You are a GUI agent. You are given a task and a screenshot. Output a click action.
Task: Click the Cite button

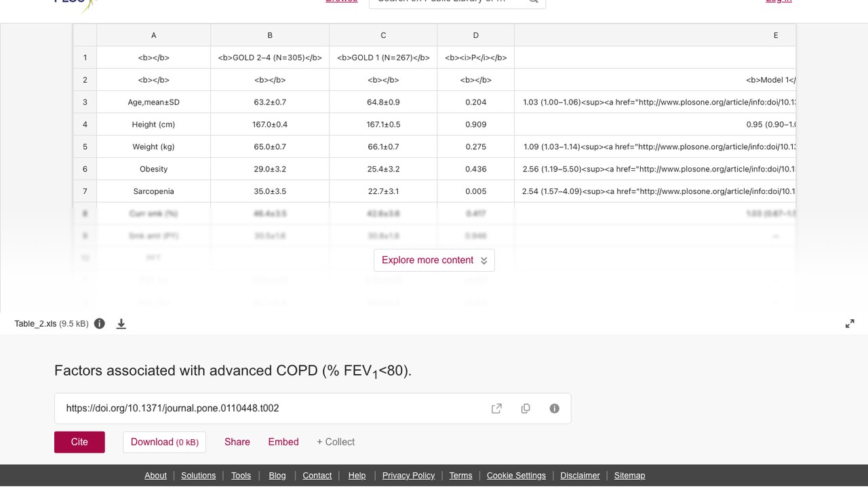pyautogui.click(x=79, y=442)
